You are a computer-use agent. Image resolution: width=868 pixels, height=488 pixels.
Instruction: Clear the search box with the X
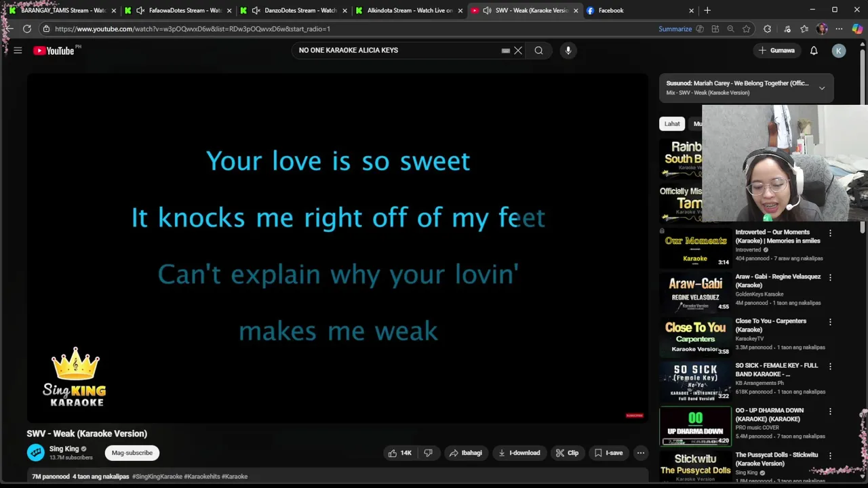pos(518,50)
